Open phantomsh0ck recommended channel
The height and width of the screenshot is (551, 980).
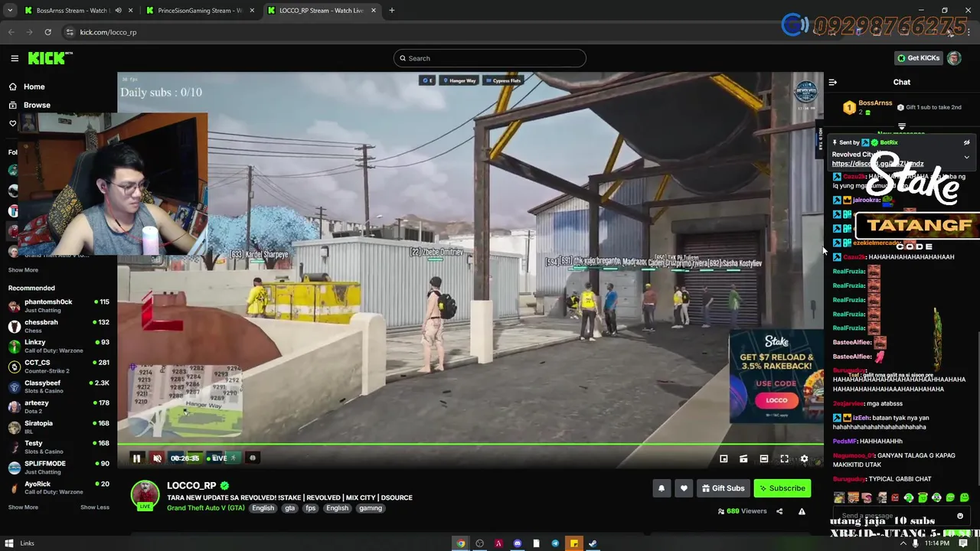(x=59, y=306)
